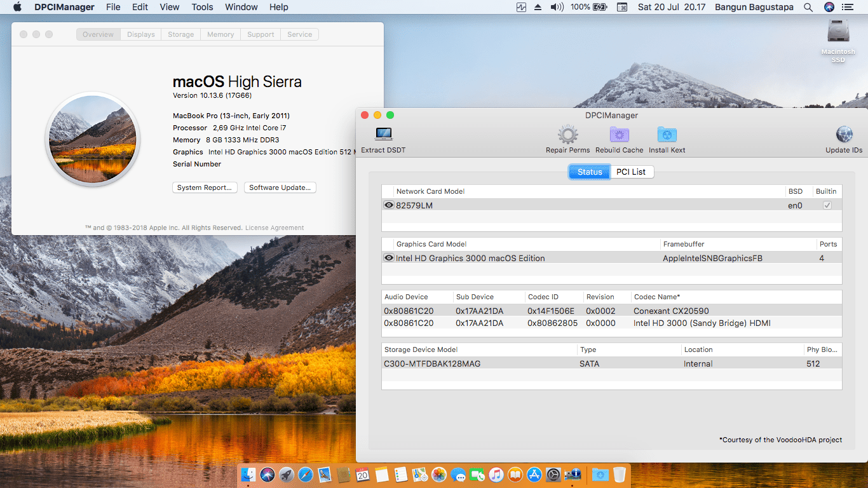868x488 pixels.
Task: Toggle visibility of the 82579LM network card
Action: [x=388, y=205]
